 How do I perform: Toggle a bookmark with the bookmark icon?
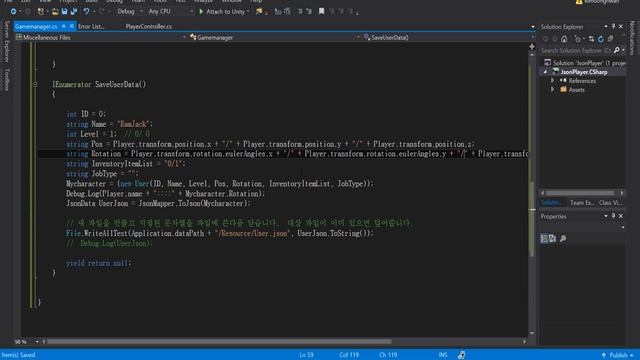point(322,11)
